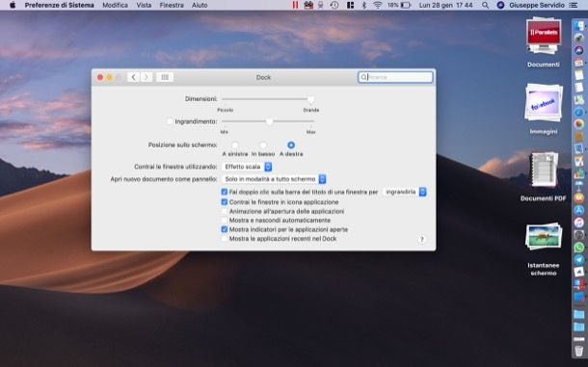Open the Trash in the Dock
Screen dimensions: 588x367
(579, 350)
